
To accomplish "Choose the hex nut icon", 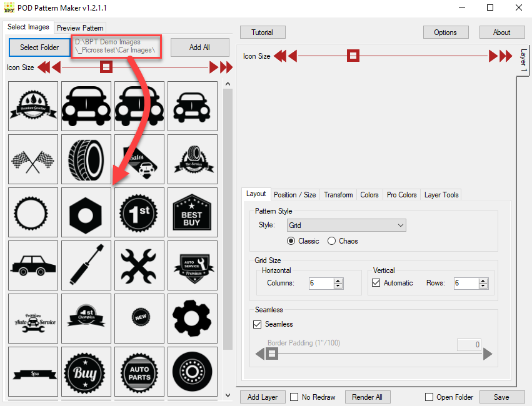I will tap(86, 212).
